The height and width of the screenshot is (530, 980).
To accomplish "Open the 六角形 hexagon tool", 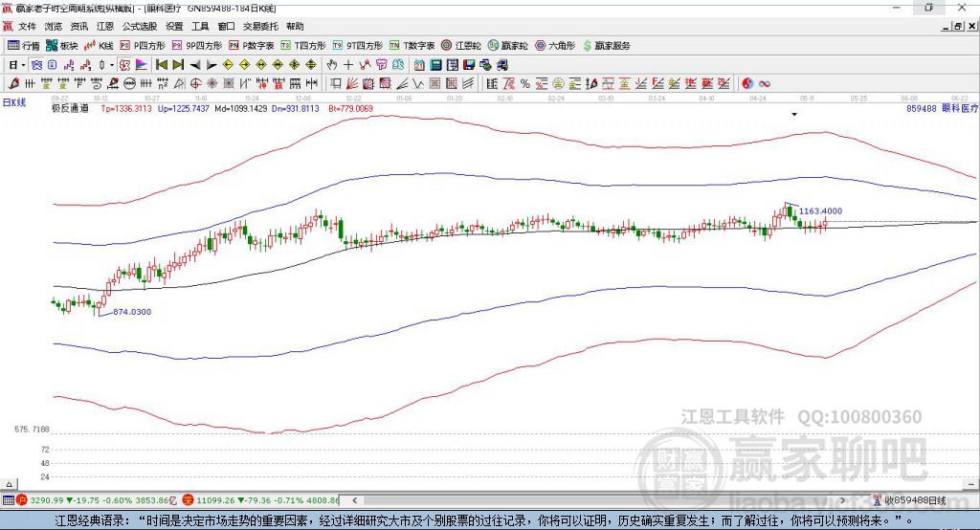I will [x=555, y=46].
